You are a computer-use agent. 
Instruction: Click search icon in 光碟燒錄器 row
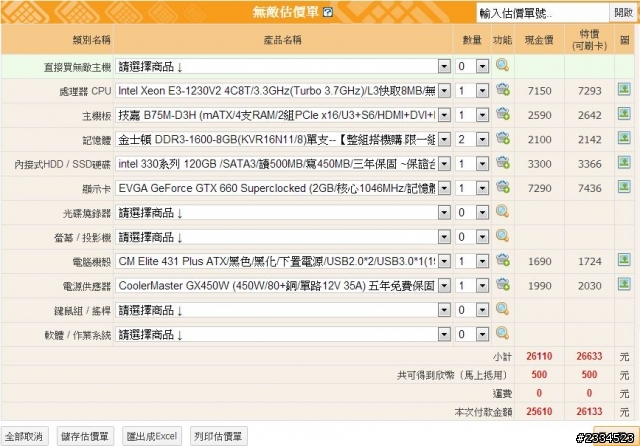click(x=502, y=212)
